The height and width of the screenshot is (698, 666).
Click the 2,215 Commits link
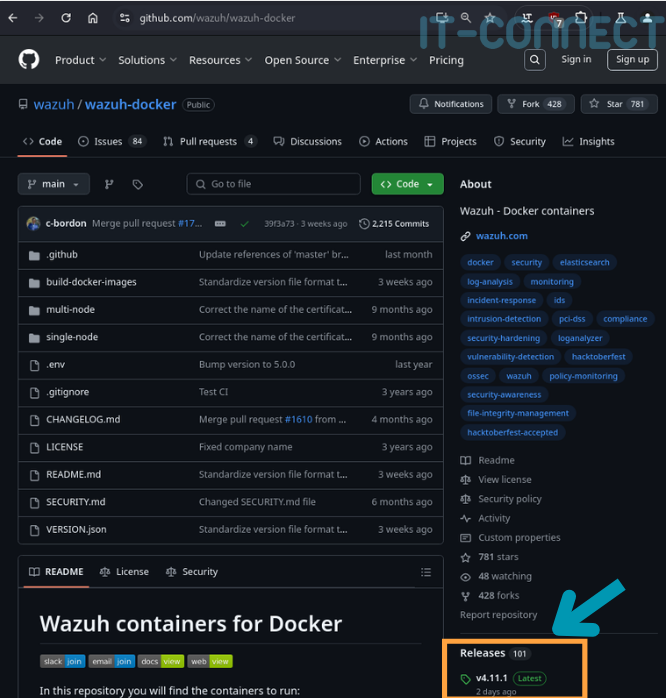394,224
